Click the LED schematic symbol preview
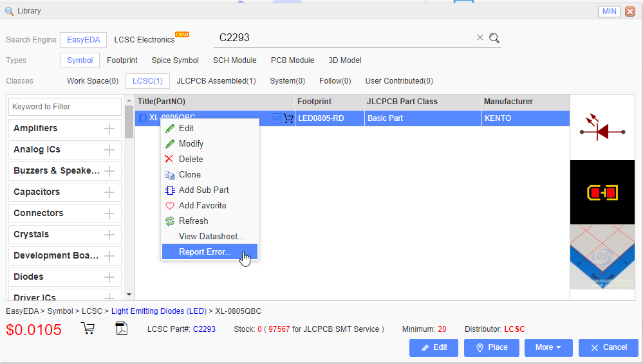The width and height of the screenshot is (643, 364). pos(602,127)
